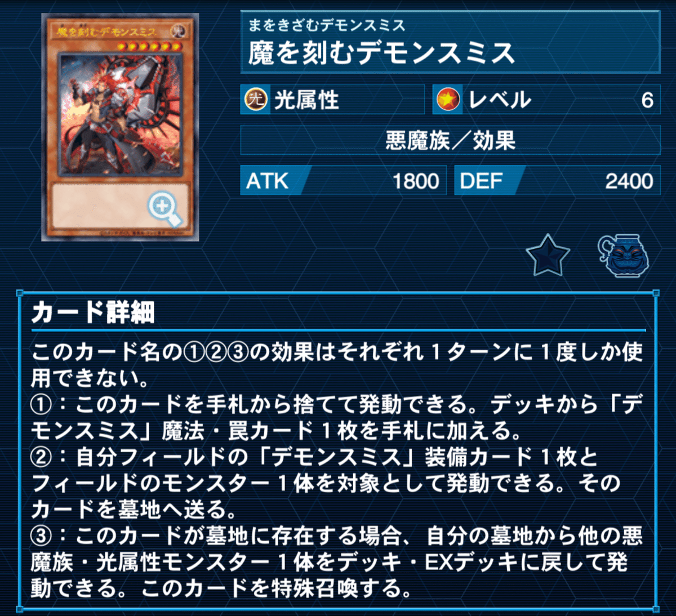Click the furigana まをきざむデモンスミス text
This screenshot has height=616, width=676.
point(327,25)
